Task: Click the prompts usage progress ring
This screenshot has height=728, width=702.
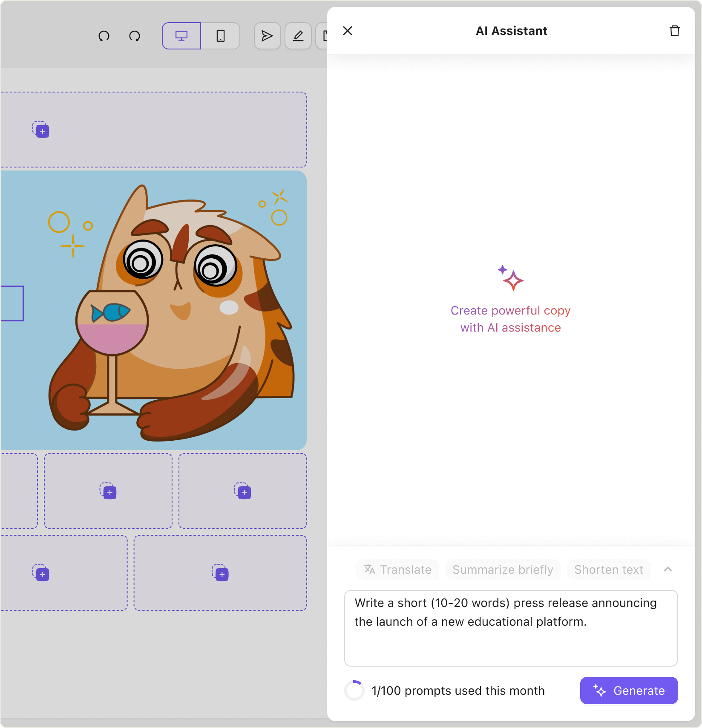Action: 354,690
